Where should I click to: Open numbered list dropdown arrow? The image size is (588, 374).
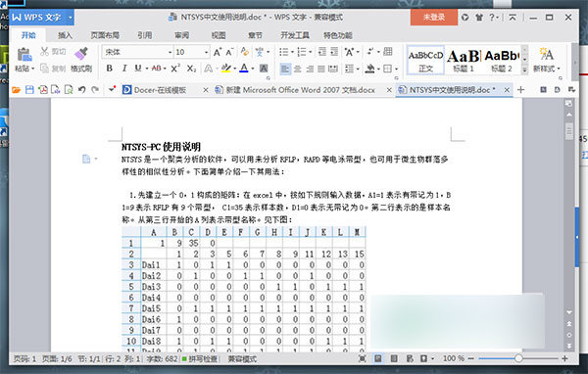[x=310, y=52]
